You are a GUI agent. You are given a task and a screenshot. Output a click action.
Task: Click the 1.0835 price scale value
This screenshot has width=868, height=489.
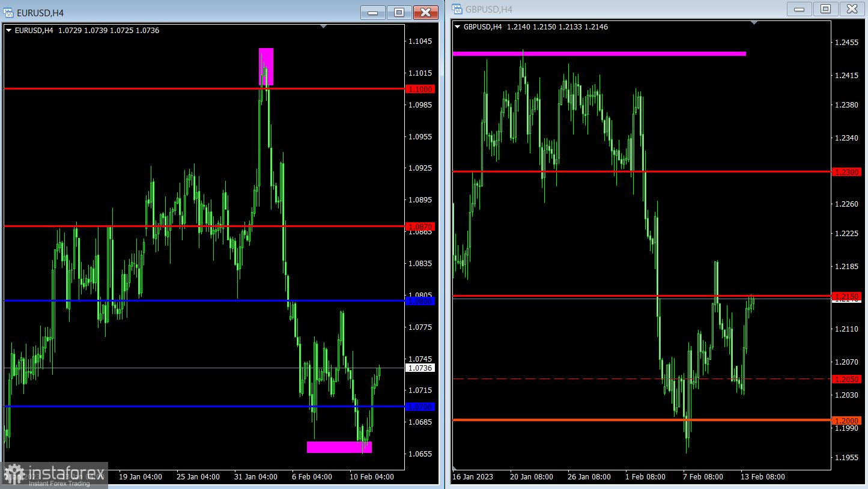pyautogui.click(x=420, y=264)
